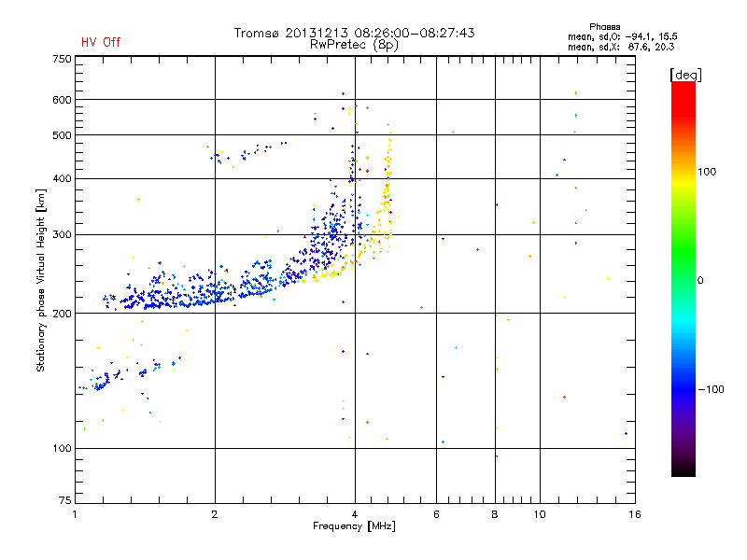
Task: Click the green zero region of the colorbar
Action: coord(684,280)
